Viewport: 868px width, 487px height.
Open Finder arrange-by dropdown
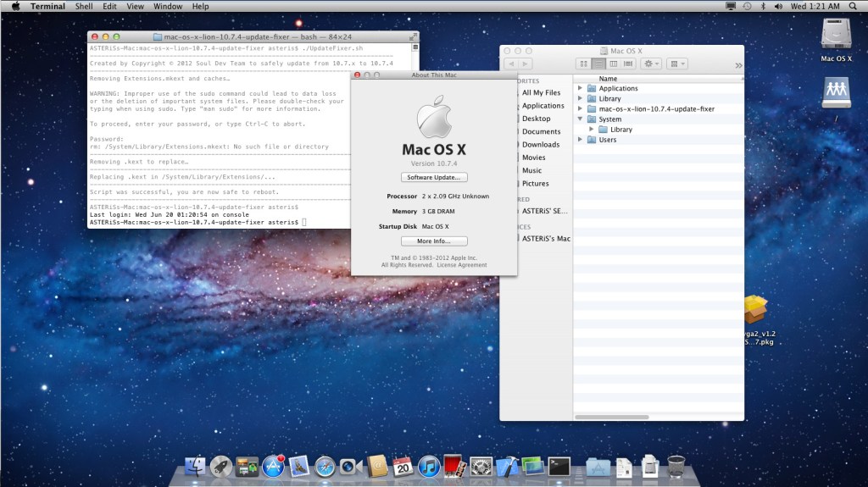point(677,64)
